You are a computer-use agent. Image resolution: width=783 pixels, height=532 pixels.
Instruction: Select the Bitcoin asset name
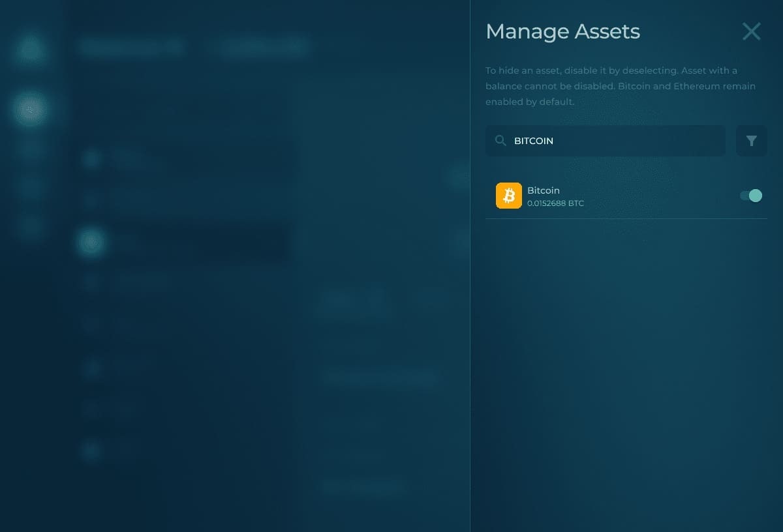544,190
